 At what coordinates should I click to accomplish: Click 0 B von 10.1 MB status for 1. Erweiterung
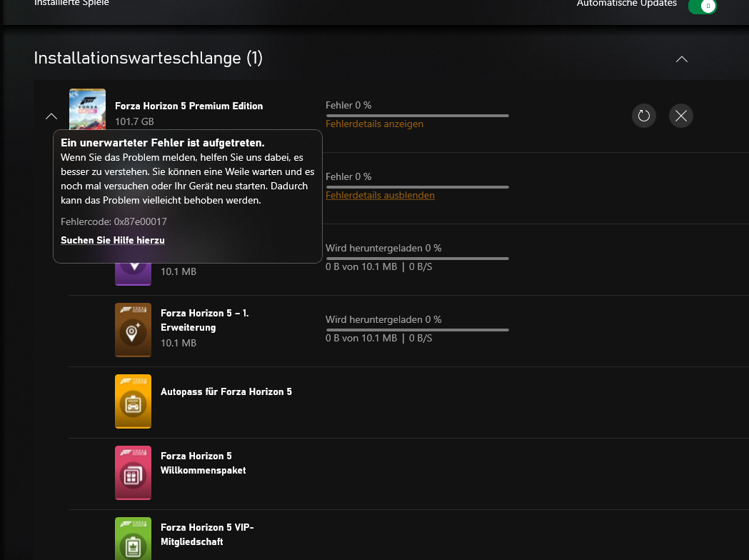click(379, 338)
